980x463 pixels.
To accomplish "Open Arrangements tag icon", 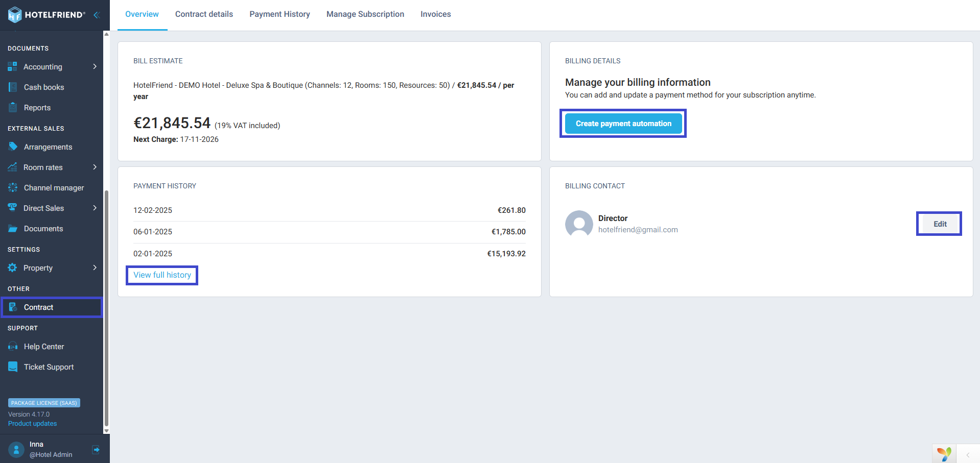I will [x=13, y=147].
